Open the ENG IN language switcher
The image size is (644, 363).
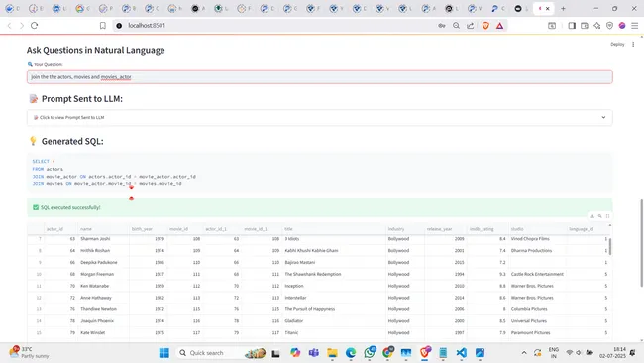point(553,353)
